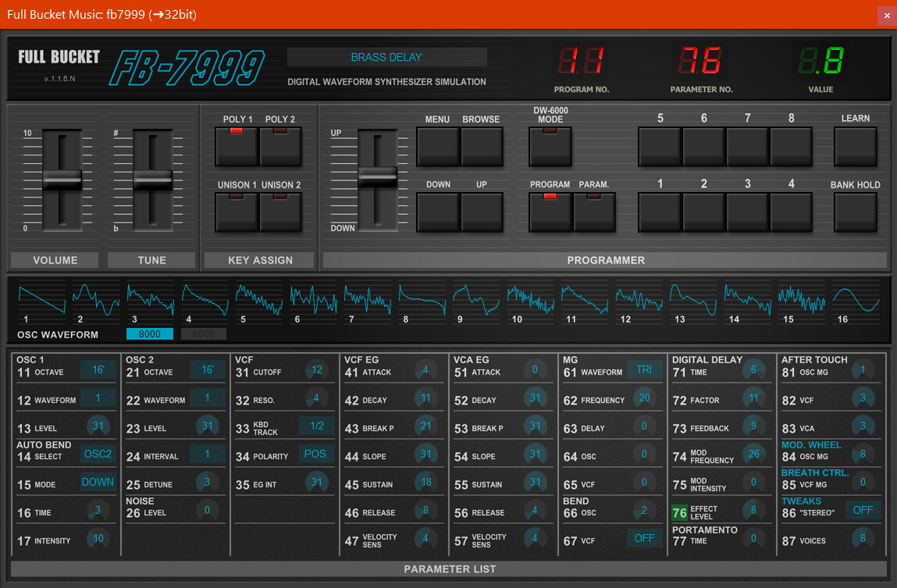Click the Volume slider handle
This screenshot has width=897, height=588.
(x=62, y=180)
